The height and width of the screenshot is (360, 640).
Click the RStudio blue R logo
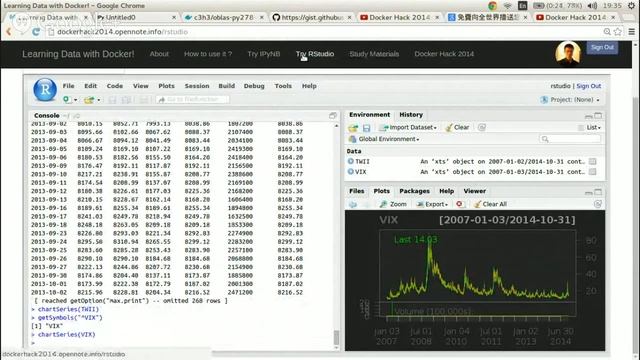click(45, 89)
